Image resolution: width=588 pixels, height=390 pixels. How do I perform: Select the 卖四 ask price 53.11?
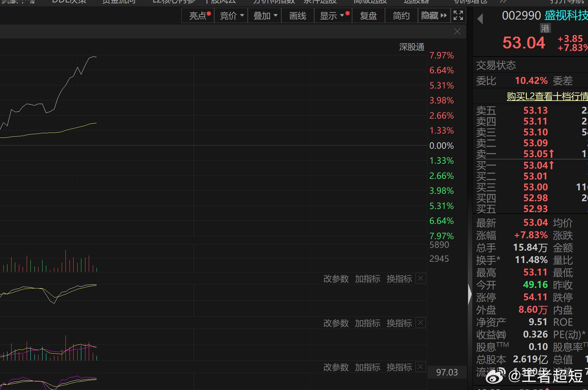[536, 121]
